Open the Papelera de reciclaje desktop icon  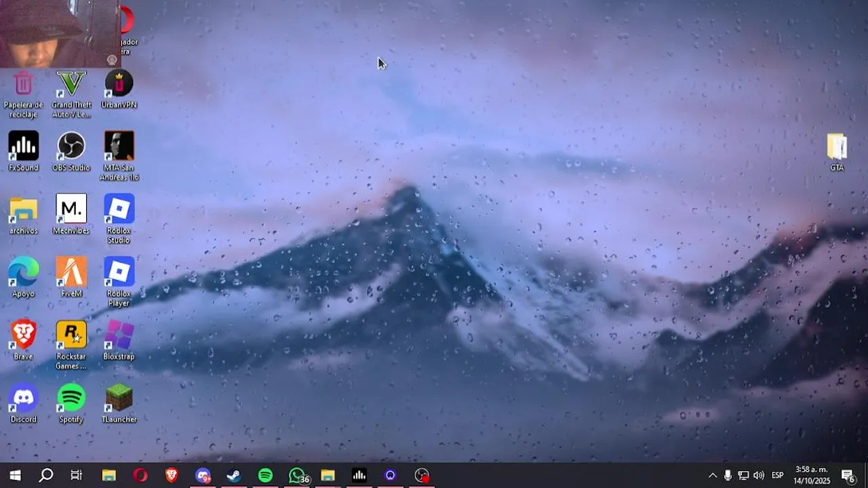(23, 94)
